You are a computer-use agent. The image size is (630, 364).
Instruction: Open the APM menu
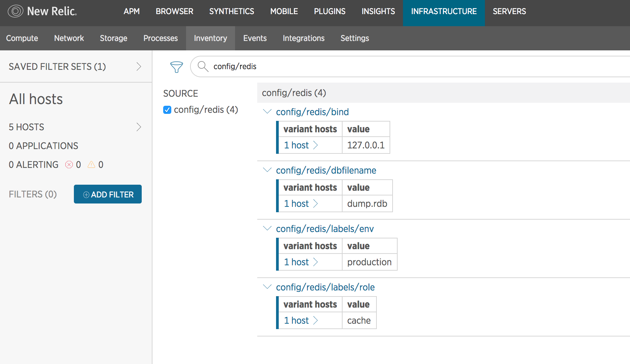click(x=132, y=11)
